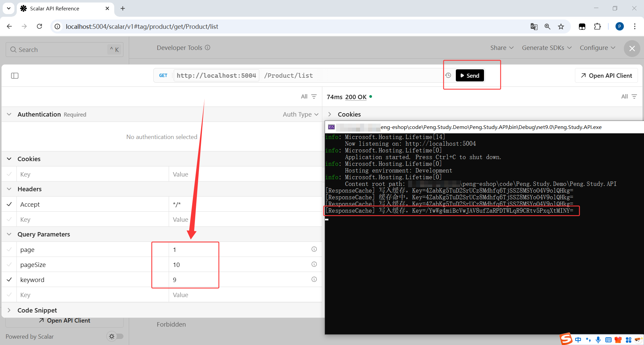The height and width of the screenshot is (345, 644).
Task: Show info for the pageSize parameter
Action: pyautogui.click(x=314, y=264)
